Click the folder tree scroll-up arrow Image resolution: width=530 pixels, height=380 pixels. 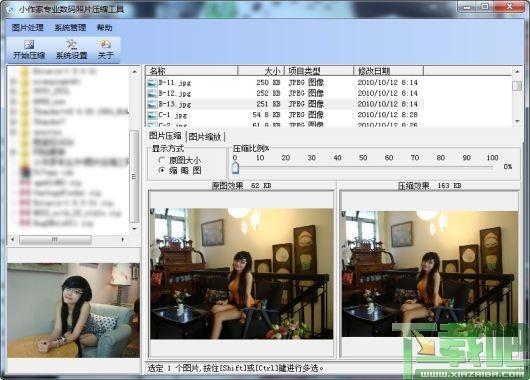click(x=134, y=72)
